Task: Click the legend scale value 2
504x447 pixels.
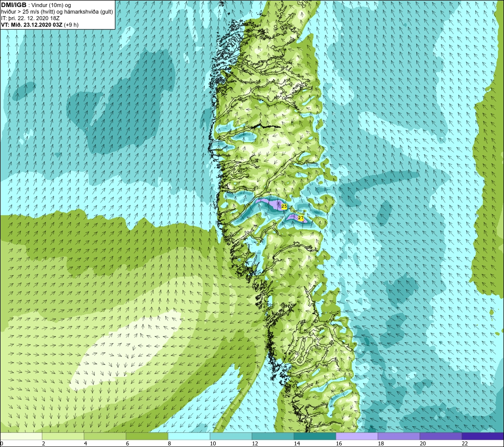Action: pyautogui.click(x=43, y=443)
